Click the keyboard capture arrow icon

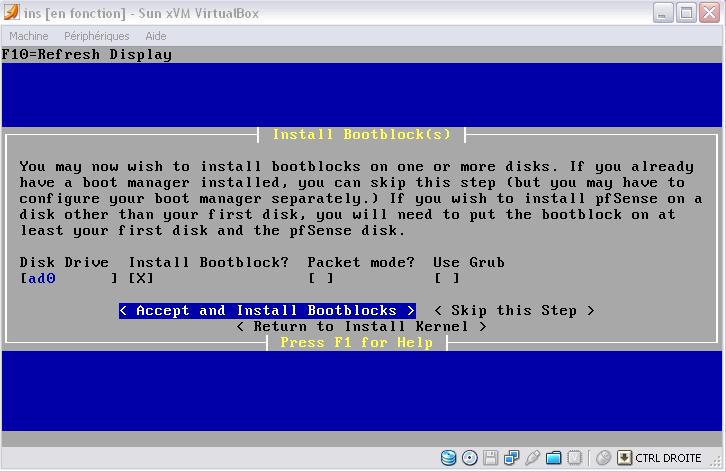(624, 458)
